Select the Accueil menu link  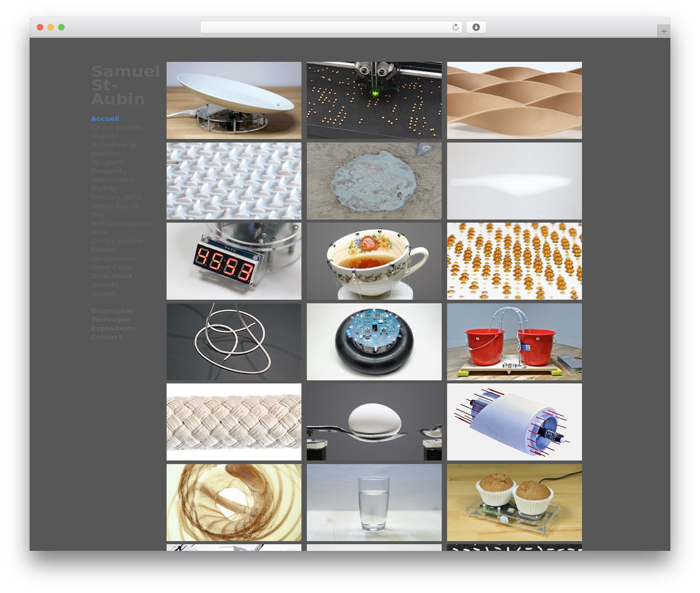105,118
